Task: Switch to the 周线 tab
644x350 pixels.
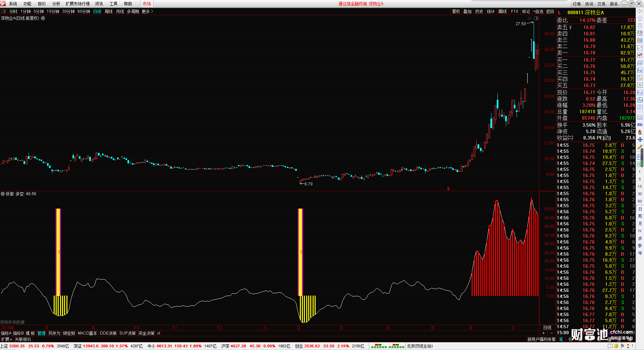Action: pos(109,11)
